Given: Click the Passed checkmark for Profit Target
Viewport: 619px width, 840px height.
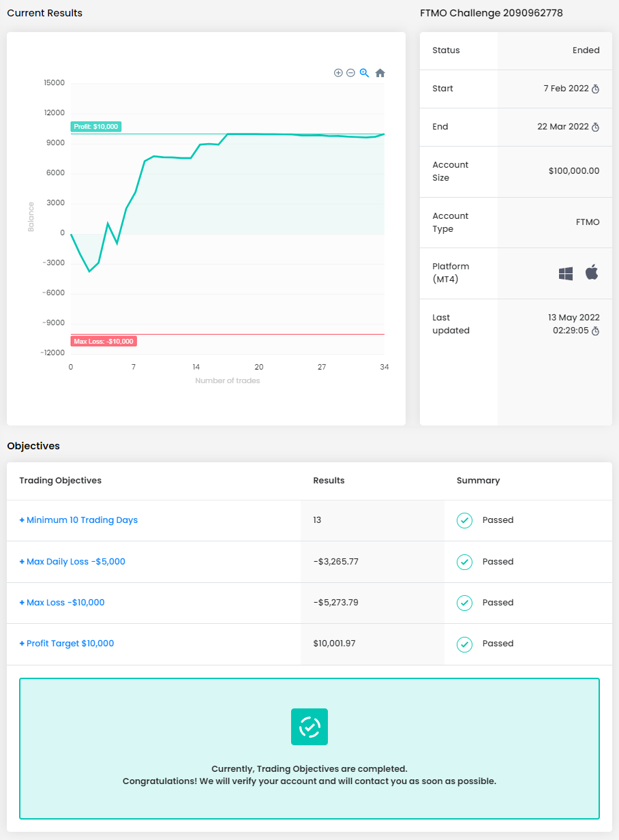Looking at the screenshot, I should (464, 644).
